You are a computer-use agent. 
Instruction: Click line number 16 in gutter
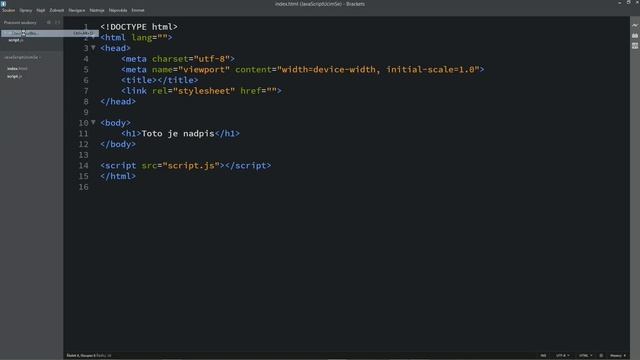point(83,187)
